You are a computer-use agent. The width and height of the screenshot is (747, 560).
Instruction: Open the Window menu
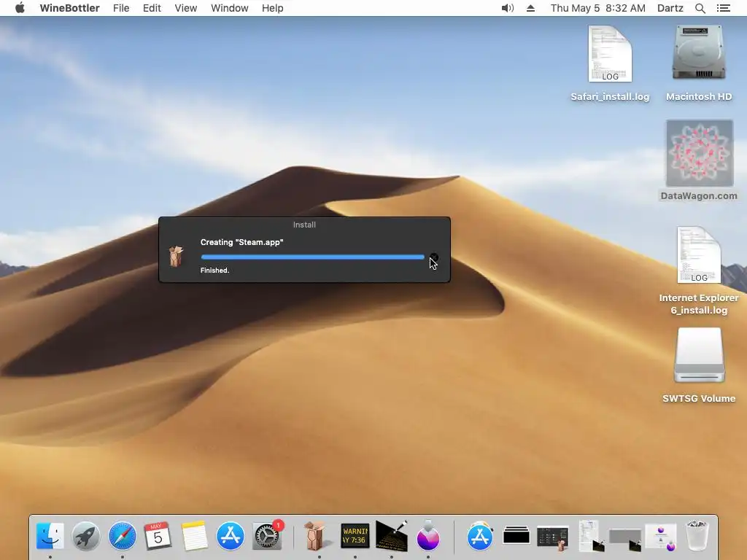(230, 8)
